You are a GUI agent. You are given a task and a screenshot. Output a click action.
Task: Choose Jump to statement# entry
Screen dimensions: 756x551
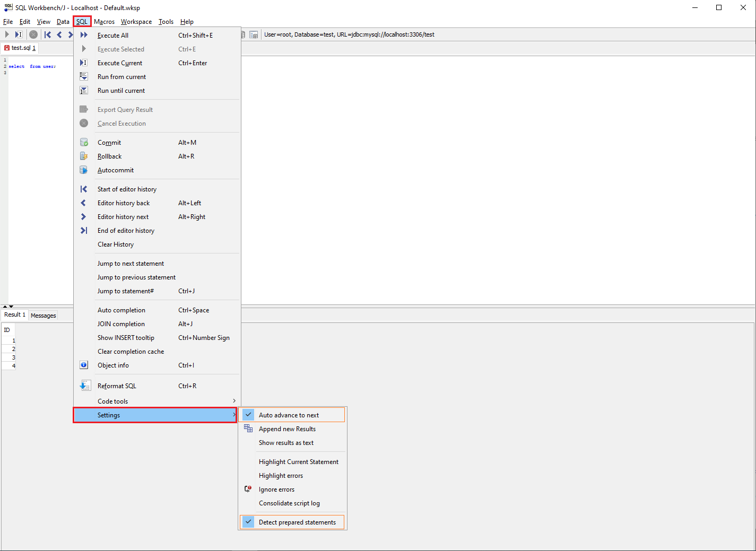[x=157, y=291]
